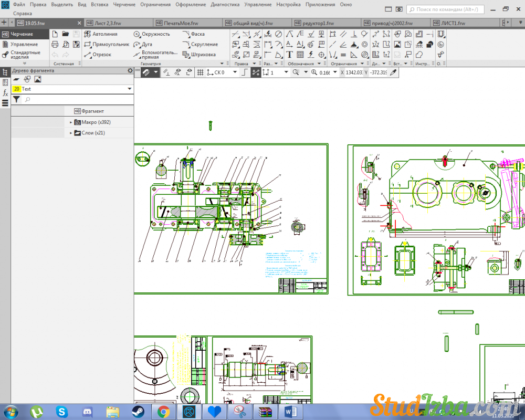Expand the Слои (x21) tree node

tap(71, 133)
